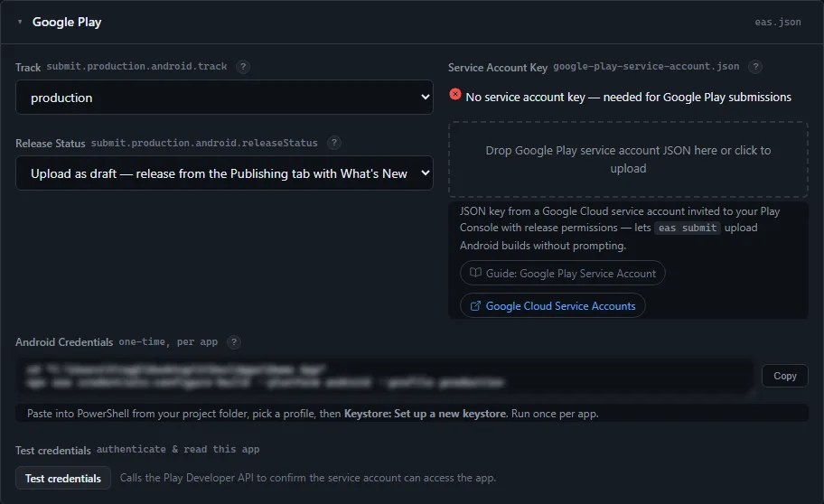Click the 'authenticate & read this app' text
The width and height of the screenshot is (824, 504).
pos(178,449)
